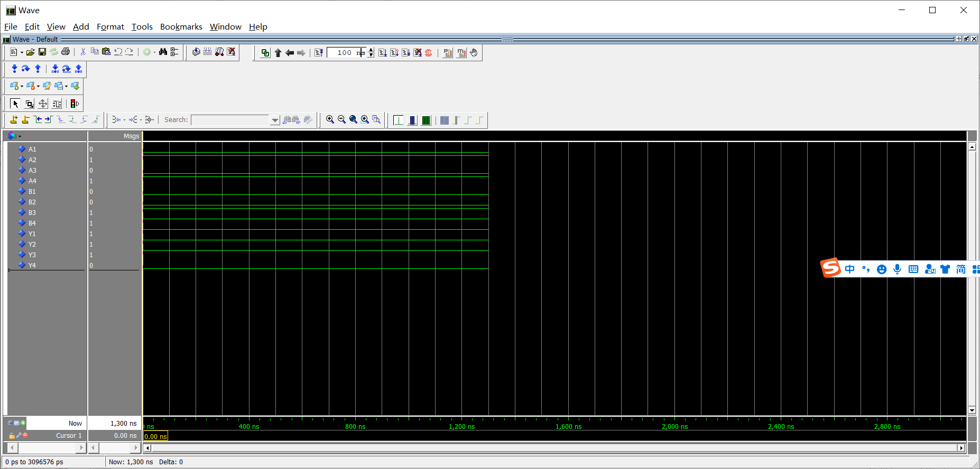
Task: Toggle the single blue pulse wave display button
Action: pyautogui.click(x=412, y=120)
